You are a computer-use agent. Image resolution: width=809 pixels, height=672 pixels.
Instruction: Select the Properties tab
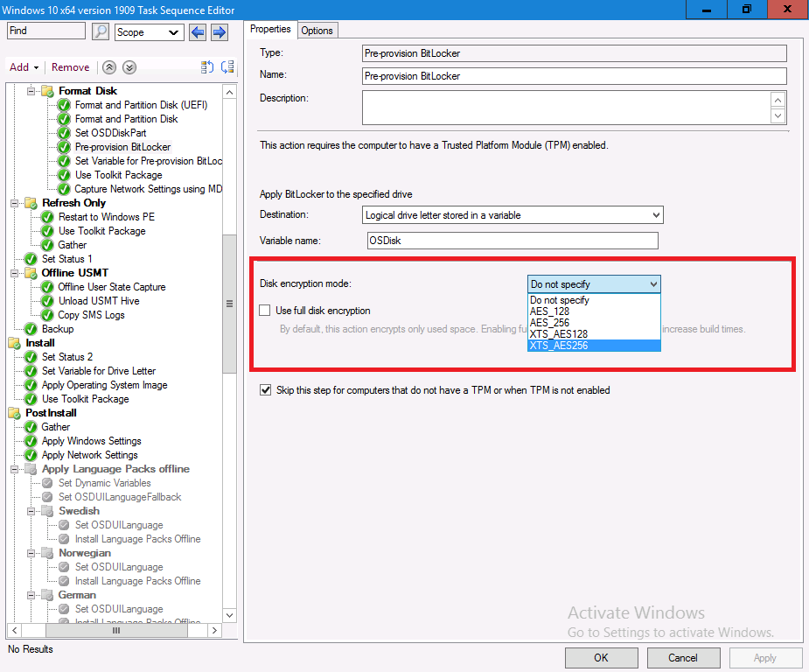coord(270,30)
